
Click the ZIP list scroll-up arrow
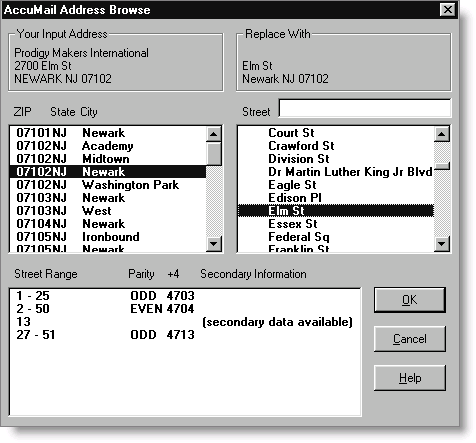point(214,134)
